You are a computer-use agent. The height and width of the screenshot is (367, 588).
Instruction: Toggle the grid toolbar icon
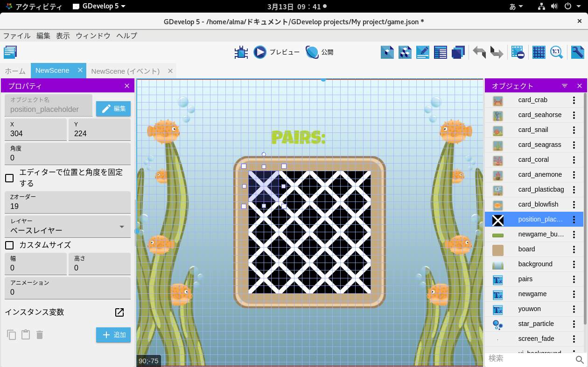tap(539, 52)
